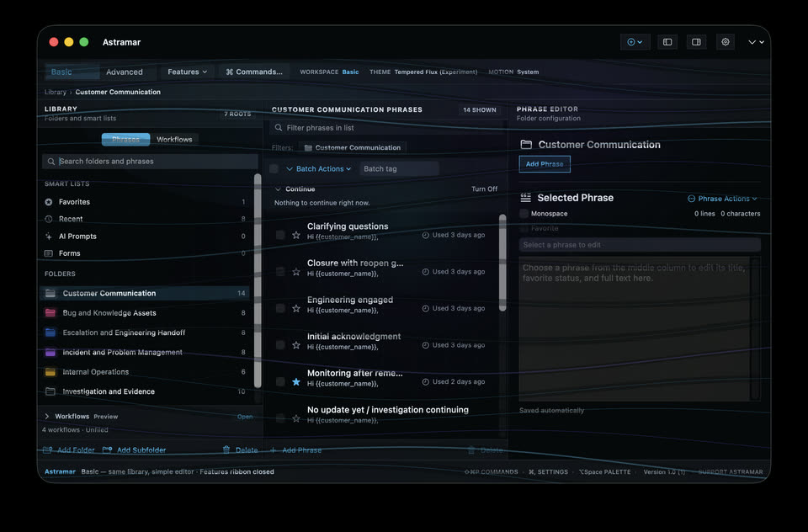Open the Features dropdown
Viewport: 808px width, 532px height.
coord(187,72)
